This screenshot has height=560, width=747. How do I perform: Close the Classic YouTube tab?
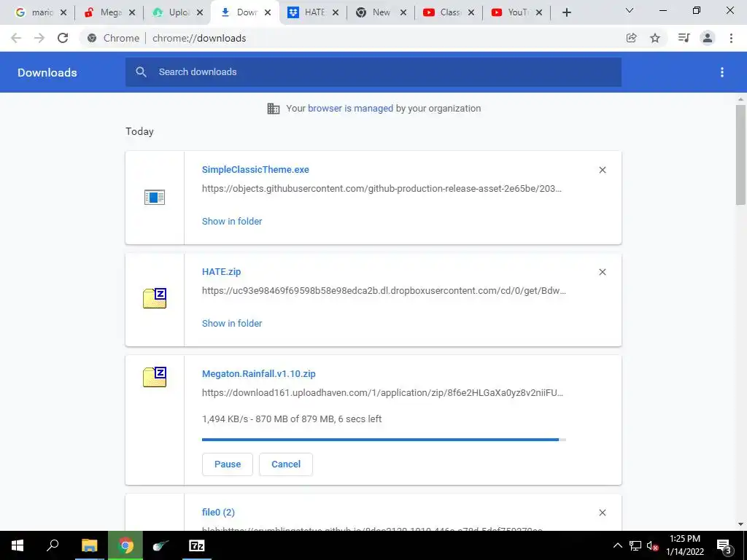coord(471,12)
